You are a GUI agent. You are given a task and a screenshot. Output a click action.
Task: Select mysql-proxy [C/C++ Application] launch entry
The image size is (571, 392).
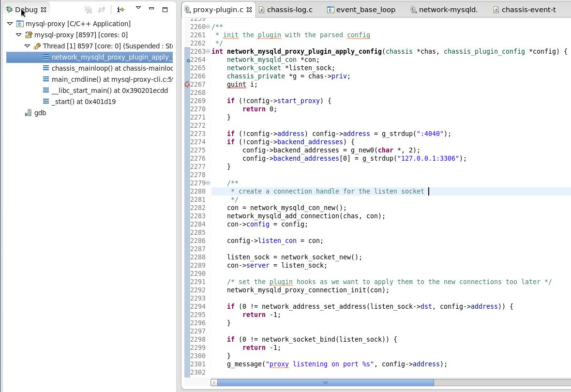point(78,24)
